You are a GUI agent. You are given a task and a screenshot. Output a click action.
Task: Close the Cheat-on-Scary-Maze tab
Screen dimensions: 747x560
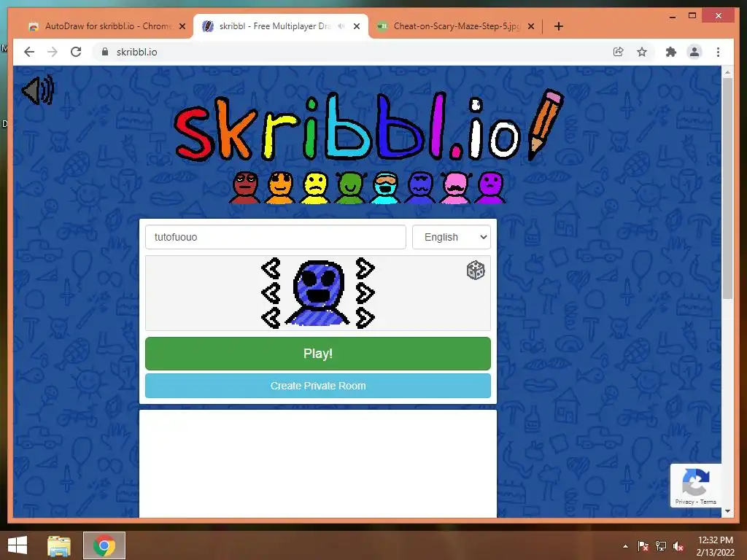531,26
